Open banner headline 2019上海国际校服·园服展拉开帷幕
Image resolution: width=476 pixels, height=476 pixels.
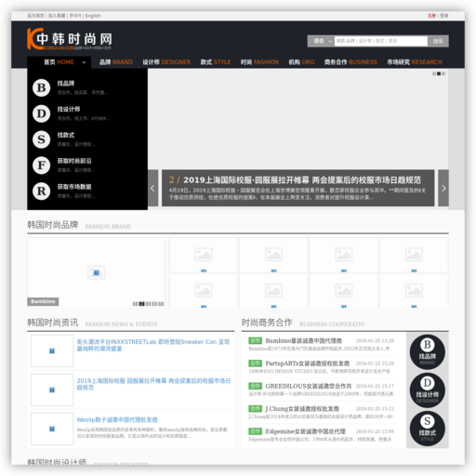click(x=302, y=180)
